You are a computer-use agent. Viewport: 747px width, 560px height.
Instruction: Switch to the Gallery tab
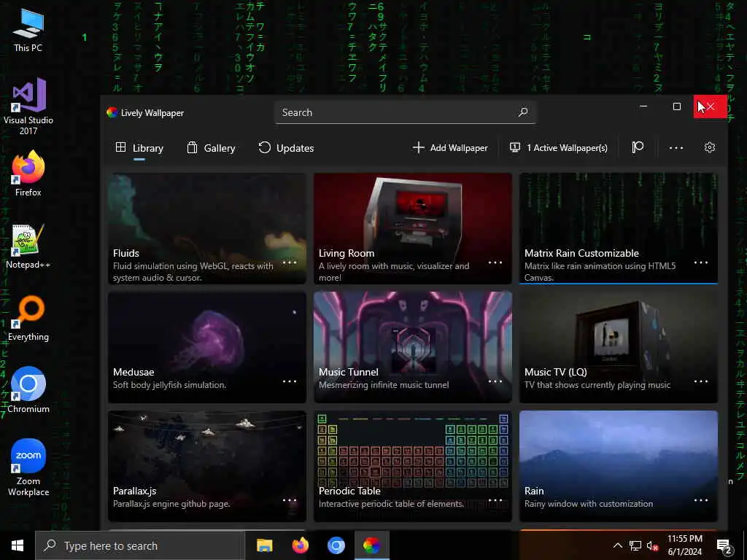coord(211,148)
